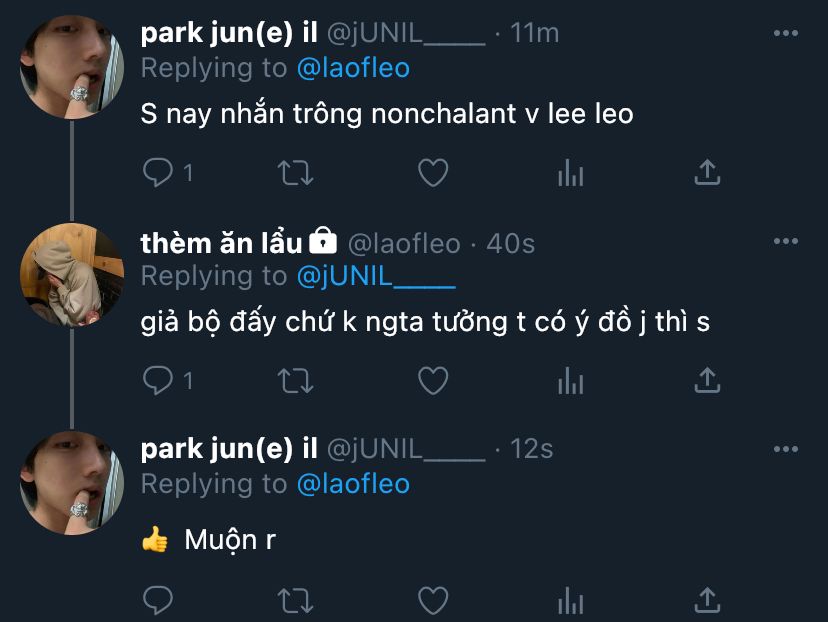
Task: Reply to the first tweet by park jun(e) il
Action: 158,173
